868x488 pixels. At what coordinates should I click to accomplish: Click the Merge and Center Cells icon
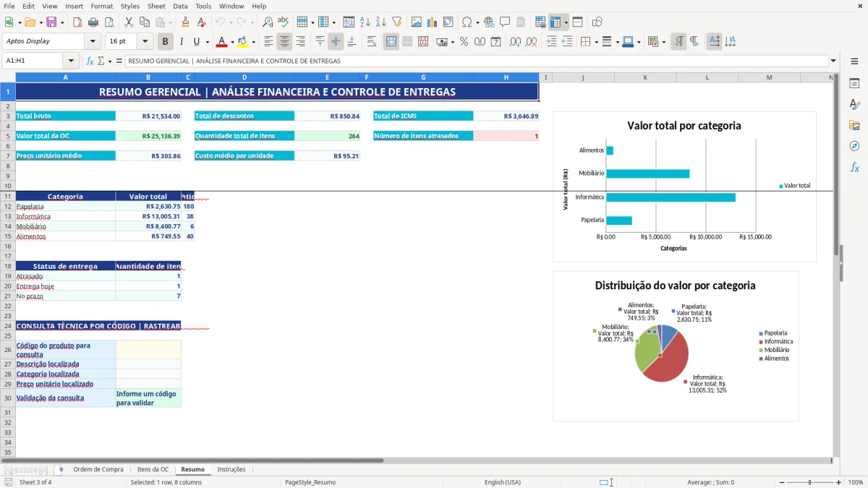(391, 42)
